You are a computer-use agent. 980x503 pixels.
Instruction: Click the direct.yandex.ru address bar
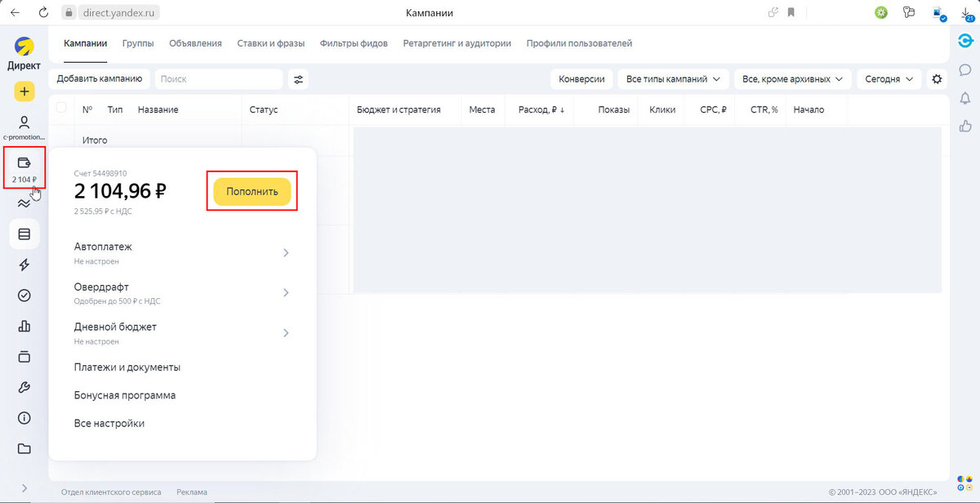[x=120, y=12]
